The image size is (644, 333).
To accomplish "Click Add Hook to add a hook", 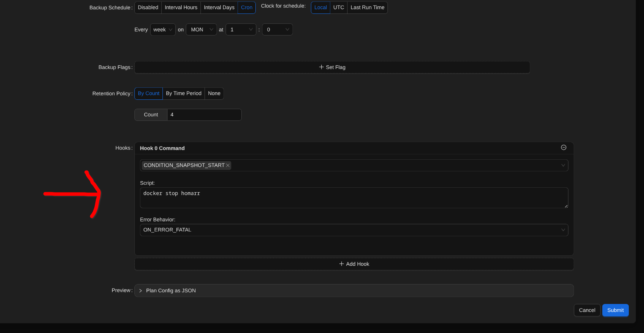I will click(354, 264).
